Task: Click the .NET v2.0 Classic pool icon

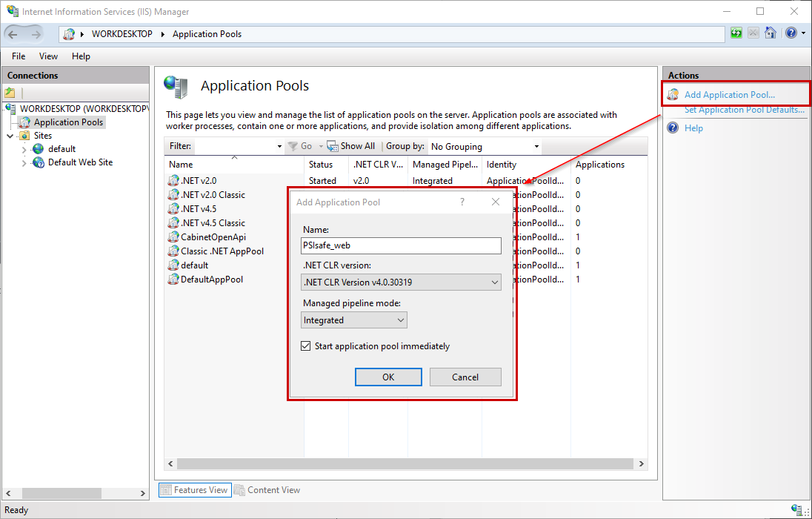Action: click(173, 195)
